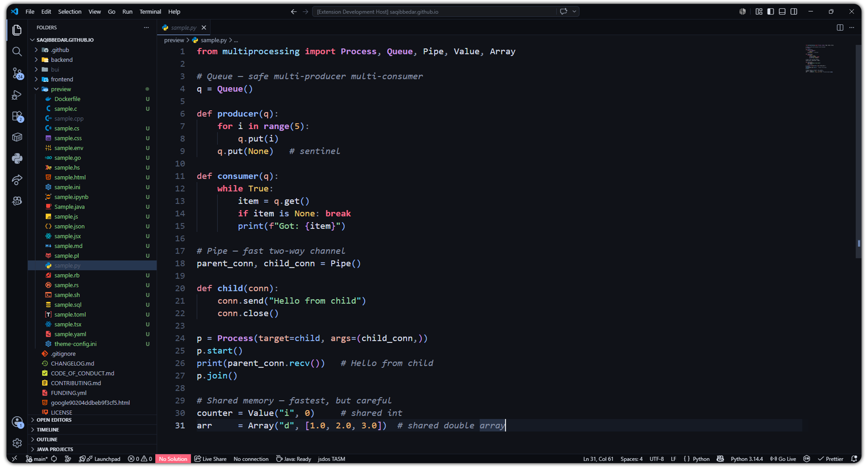The image size is (868, 467).
Task: Click Python 3.14.4 interpreter selector
Action: (746, 459)
